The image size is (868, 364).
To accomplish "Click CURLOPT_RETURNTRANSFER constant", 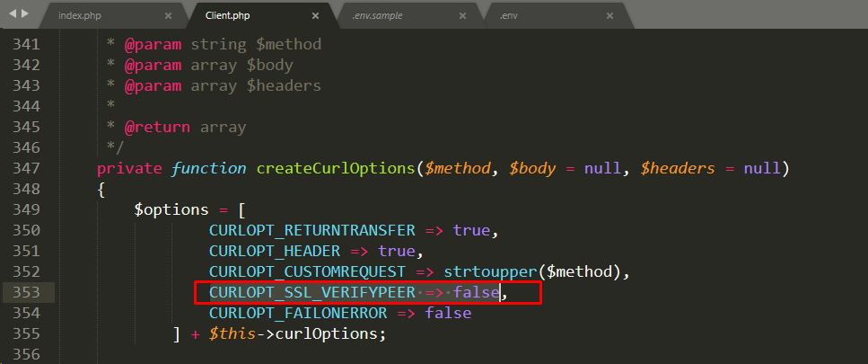I will [x=312, y=230].
